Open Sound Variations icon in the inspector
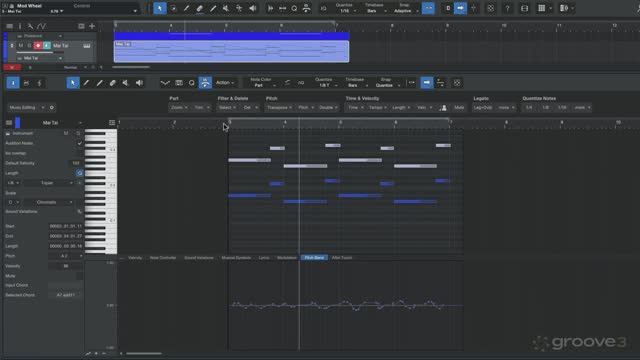 coord(79,211)
